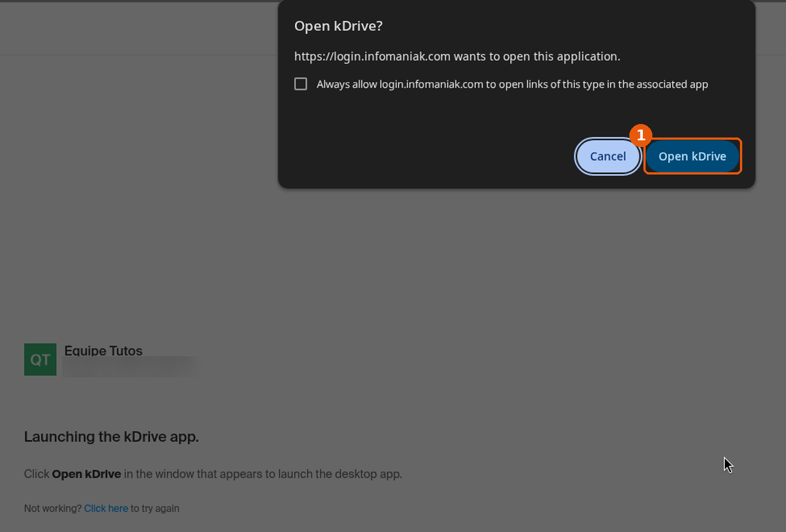Click the 'wants to open this application' message
The height and width of the screenshot is (532, 786).
pos(457,57)
